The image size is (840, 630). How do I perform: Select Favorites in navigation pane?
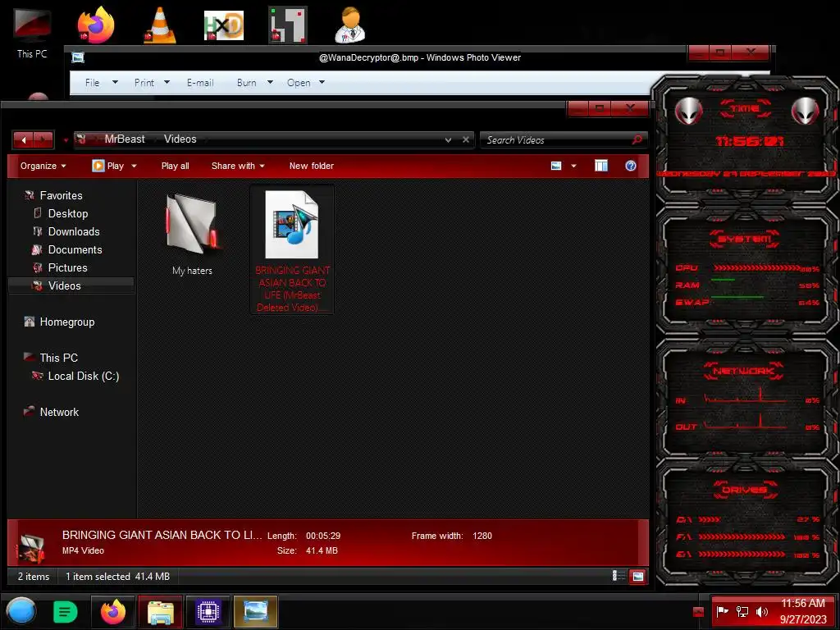pos(61,195)
